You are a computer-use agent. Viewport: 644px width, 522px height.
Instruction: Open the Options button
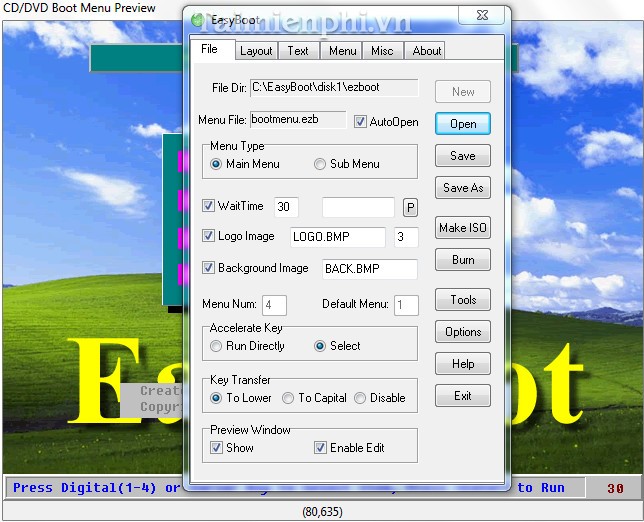click(x=463, y=331)
